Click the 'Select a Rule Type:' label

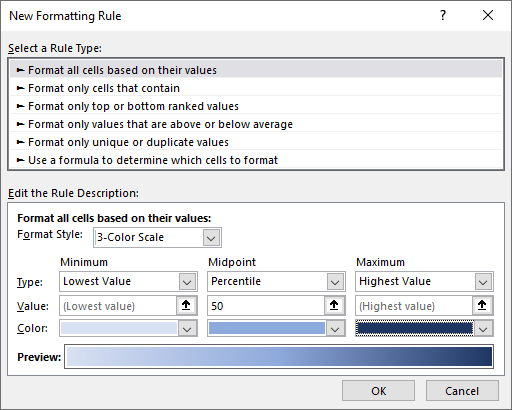pos(55,49)
